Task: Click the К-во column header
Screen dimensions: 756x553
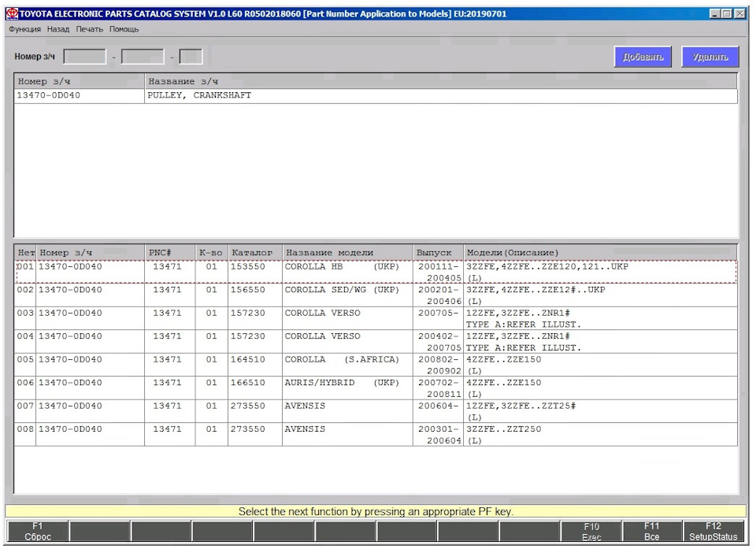Action: pos(211,253)
